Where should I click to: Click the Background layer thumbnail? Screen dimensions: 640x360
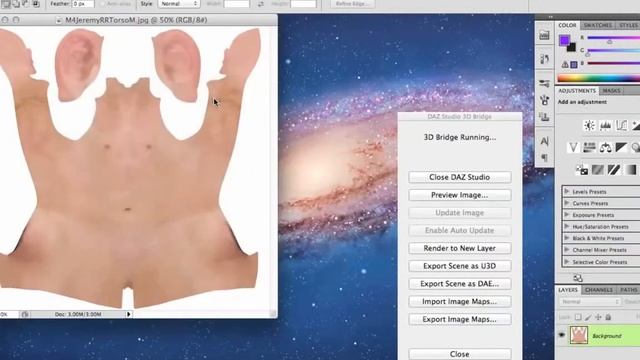[579, 335]
